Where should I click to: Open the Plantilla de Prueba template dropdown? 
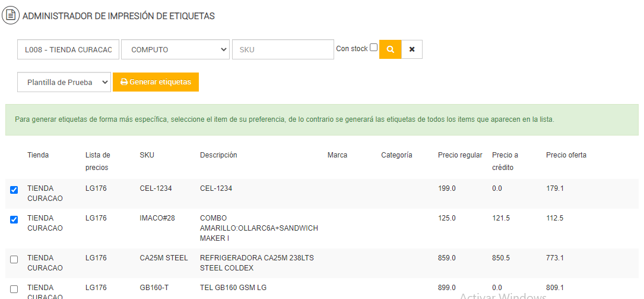(64, 82)
